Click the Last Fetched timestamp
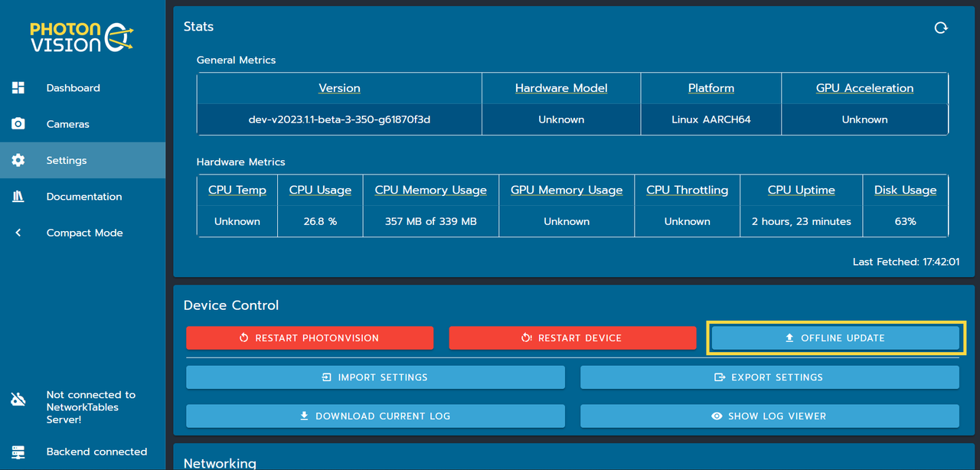 point(906,262)
